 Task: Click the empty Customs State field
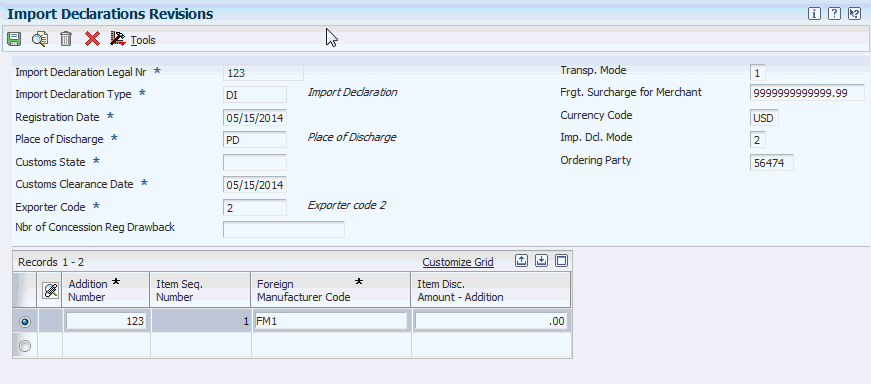click(255, 162)
